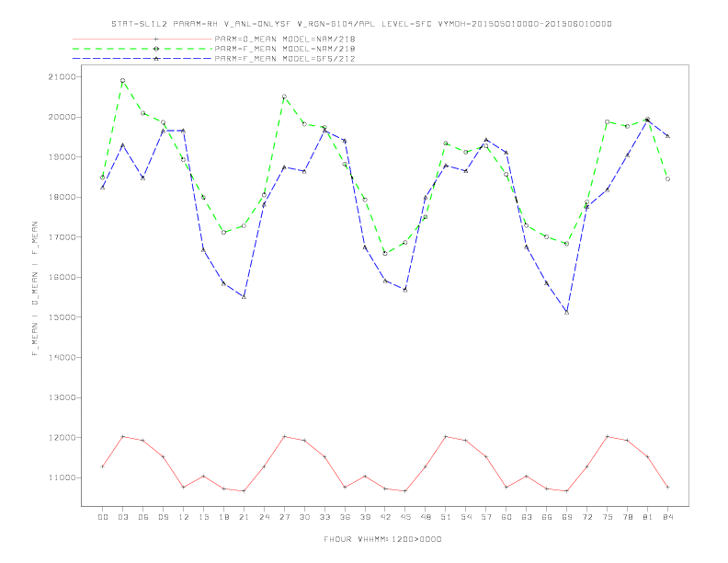Click blue triangle marker at hour 84
This screenshot has height=563, width=728.
[x=667, y=136]
